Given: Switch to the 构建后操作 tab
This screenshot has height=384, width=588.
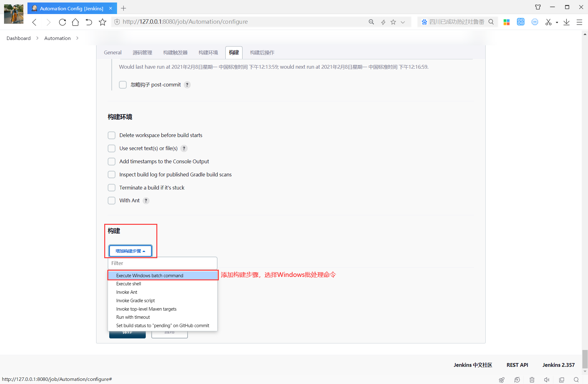Looking at the screenshot, I should pos(262,52).
